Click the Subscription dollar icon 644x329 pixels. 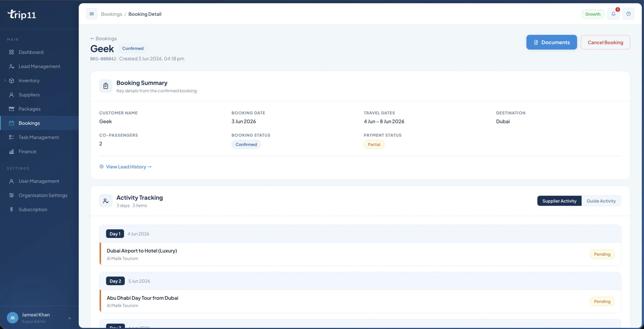[11, 209]
